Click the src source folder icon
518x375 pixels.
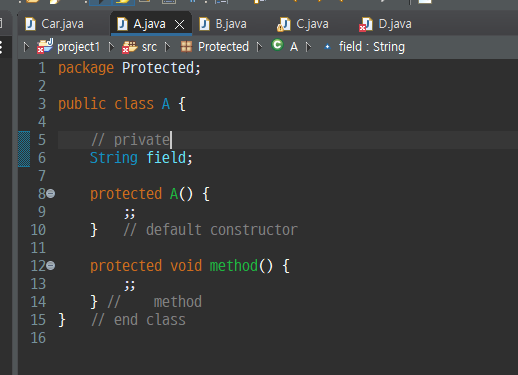130,47
